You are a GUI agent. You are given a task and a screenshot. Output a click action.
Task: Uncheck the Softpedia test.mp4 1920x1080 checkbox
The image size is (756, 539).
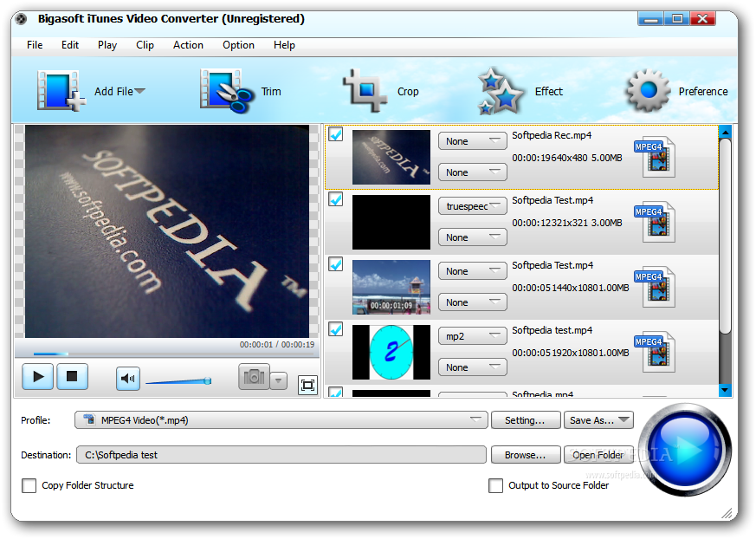(336, 329)
